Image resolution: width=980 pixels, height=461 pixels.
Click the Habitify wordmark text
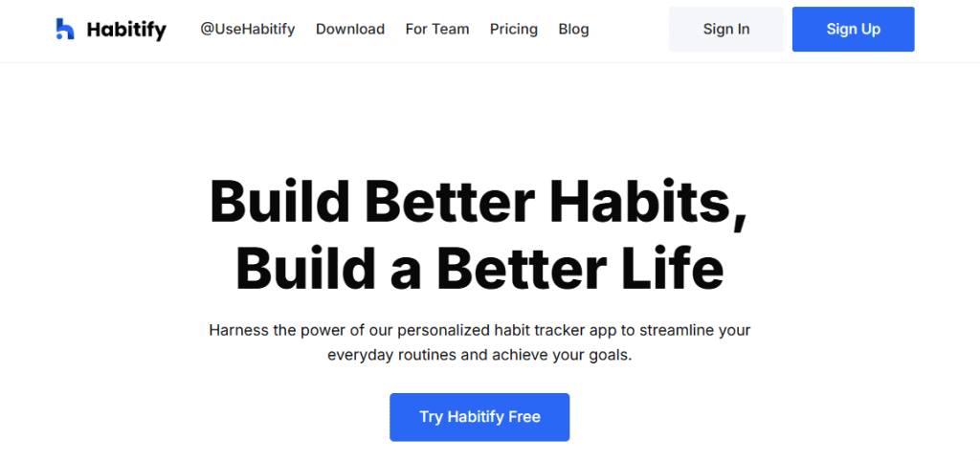125,30
